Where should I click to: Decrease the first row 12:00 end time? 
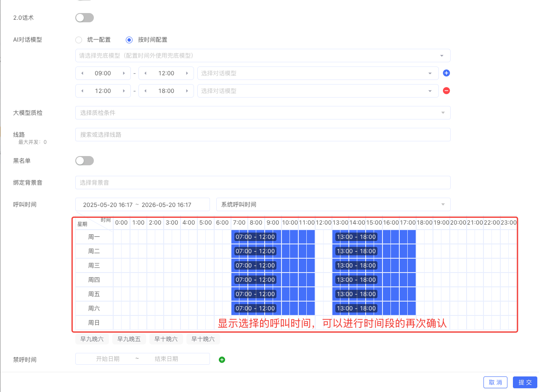pos(146,73)
